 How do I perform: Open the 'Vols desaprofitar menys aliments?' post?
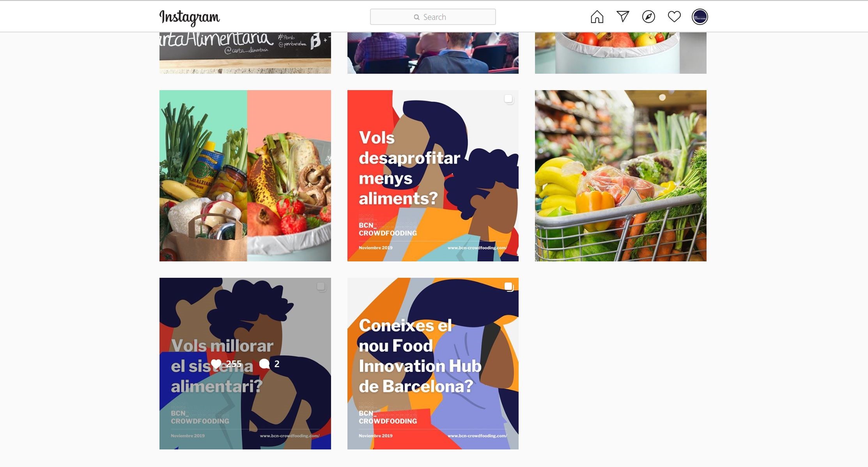pyautogui.click(x=433, y=176)
